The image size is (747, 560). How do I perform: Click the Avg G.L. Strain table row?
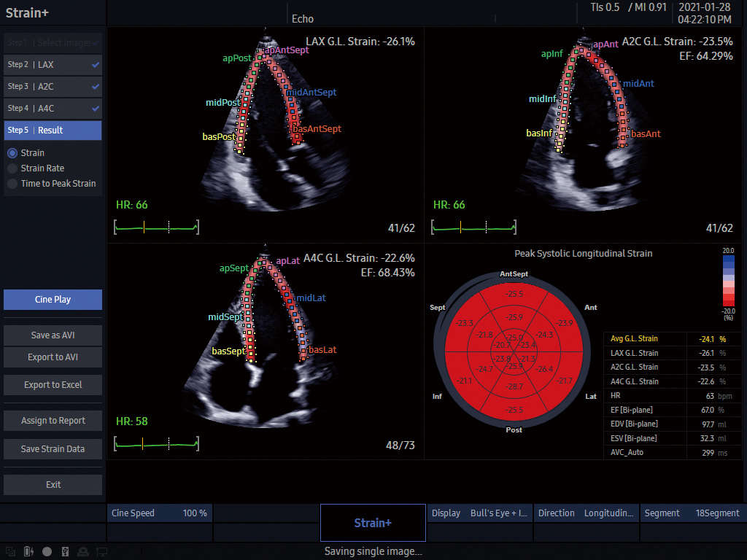(x=673, y=339)
